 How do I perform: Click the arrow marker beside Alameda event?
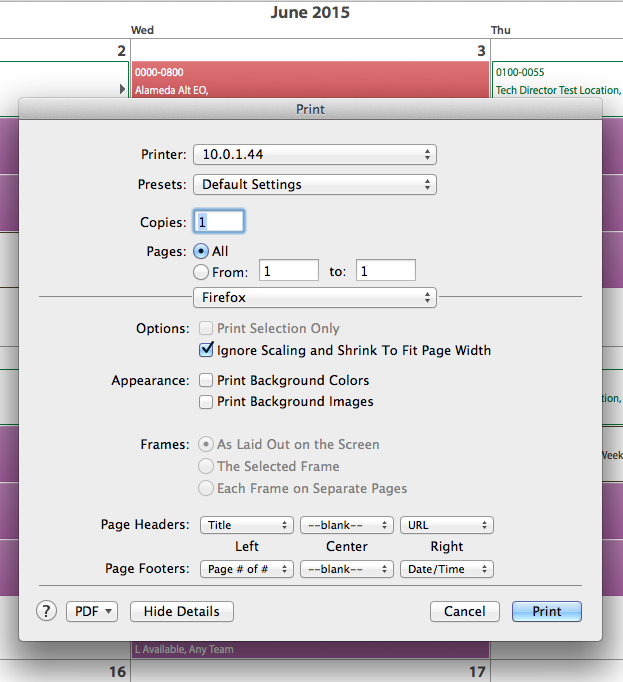122,89
